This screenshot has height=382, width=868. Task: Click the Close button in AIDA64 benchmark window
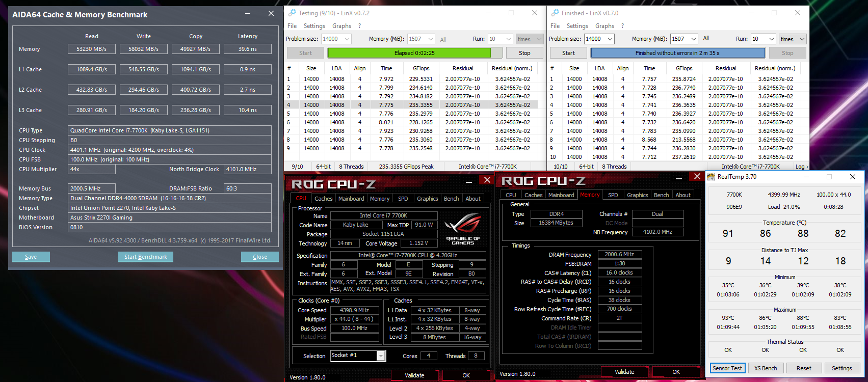click(260, 257)
